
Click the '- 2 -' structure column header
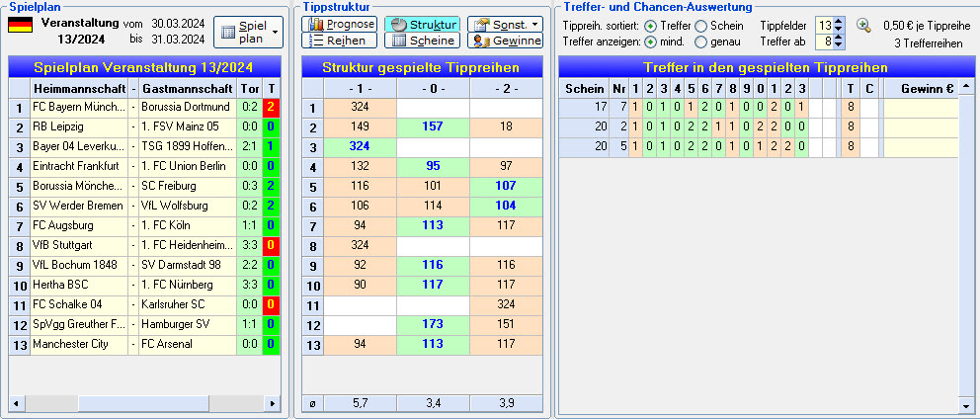[x=506, y=88]
